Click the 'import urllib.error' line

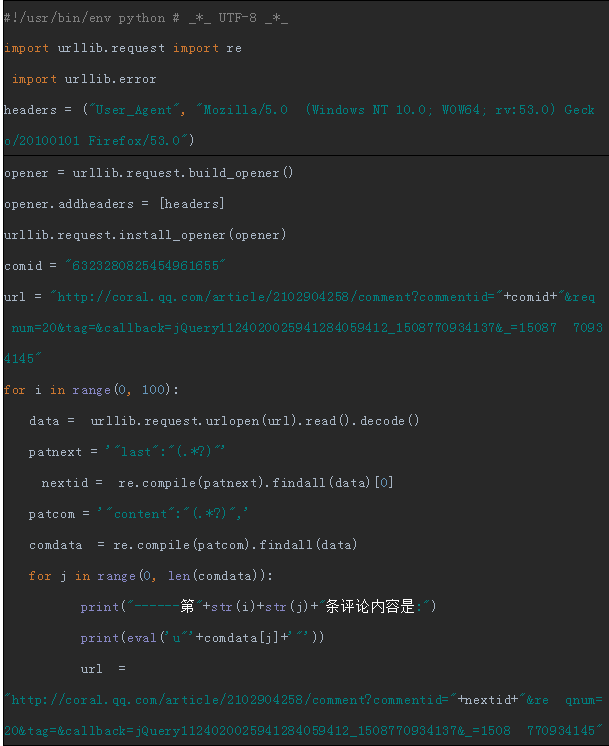pyautogui.click(x=84, y=79)
